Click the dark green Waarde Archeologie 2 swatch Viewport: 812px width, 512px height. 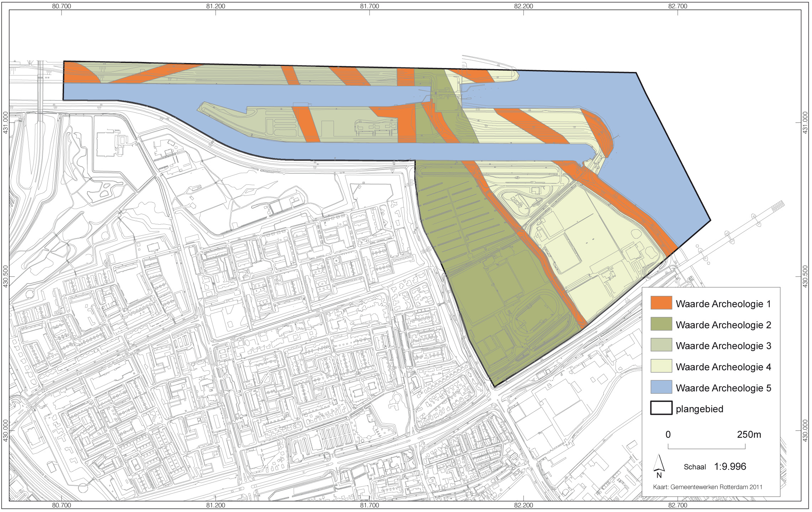(661, 324)
